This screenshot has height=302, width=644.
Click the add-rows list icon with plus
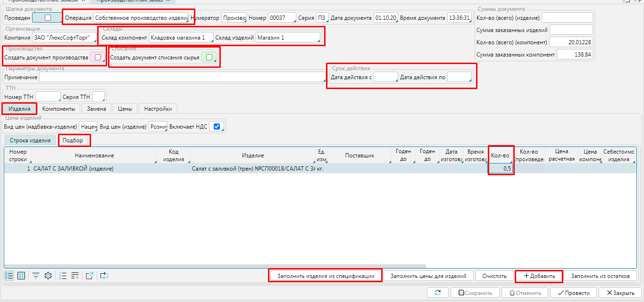(x=75, y=276)
